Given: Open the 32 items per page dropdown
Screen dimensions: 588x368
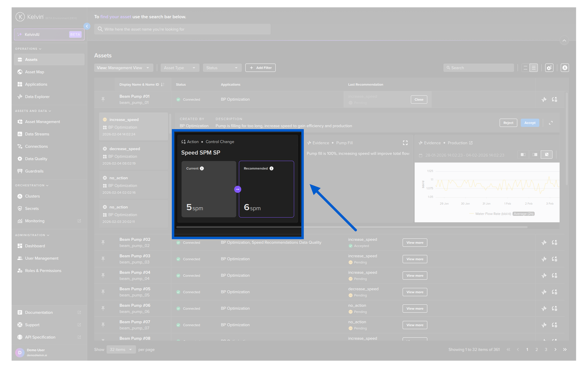Looking at the screenshot, I should 121,350.
